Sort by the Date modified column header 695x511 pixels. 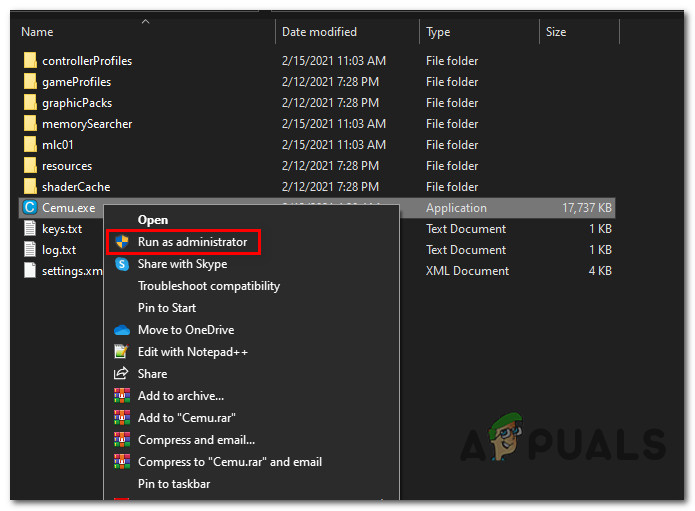tap(319, 32)
